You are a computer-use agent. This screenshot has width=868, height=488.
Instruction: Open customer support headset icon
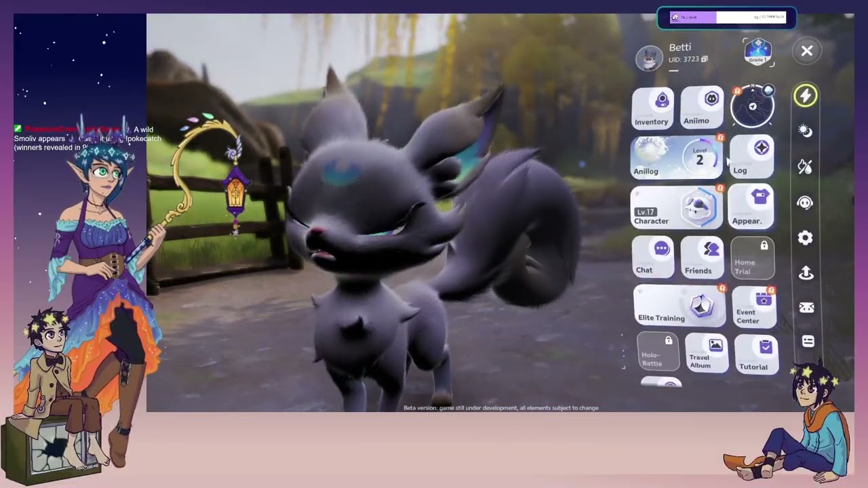point(806,202)
